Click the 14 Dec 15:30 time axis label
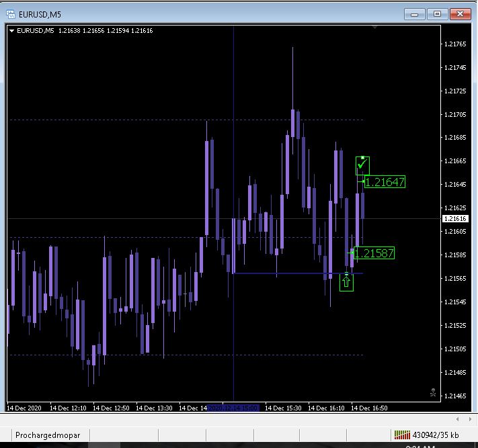Screen dimensions: 478x448 (283, 408)
